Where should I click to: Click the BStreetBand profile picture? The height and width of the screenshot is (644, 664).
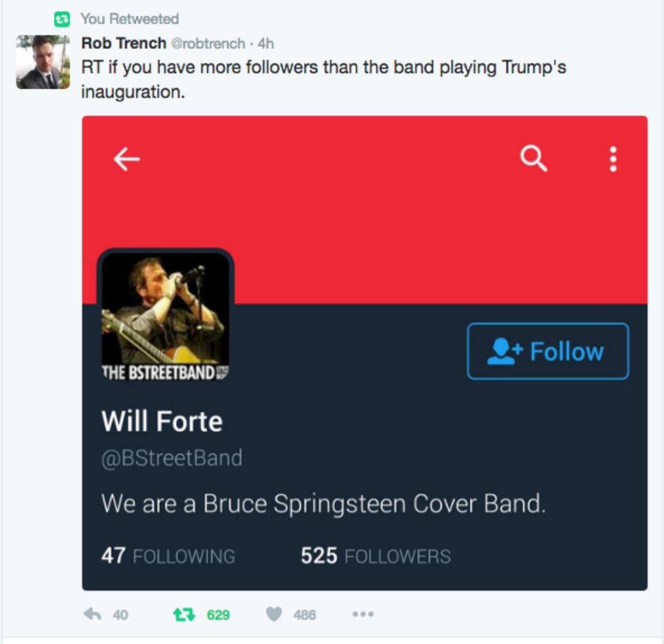(165, 316)
